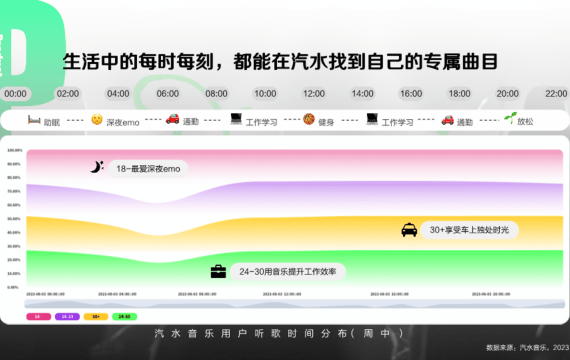The width and height of the screenshot is (570, 360).
Task: Click the black taxi icon near 30+ label
Action: pos(409,230)
